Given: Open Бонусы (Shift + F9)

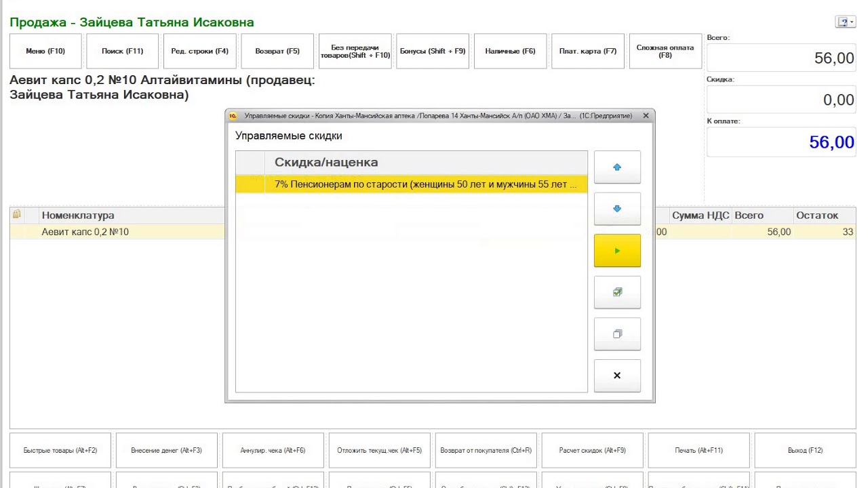Looking at the screenshot, I should [x=433, y=52].
